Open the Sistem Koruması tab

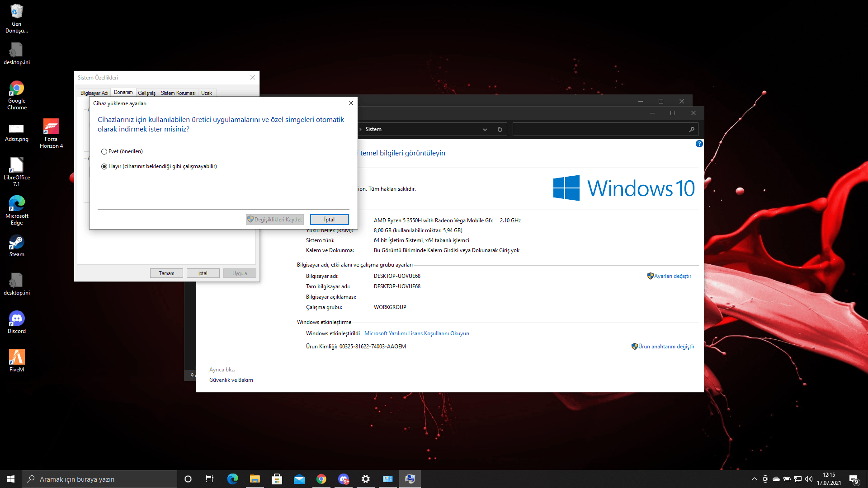178,93
